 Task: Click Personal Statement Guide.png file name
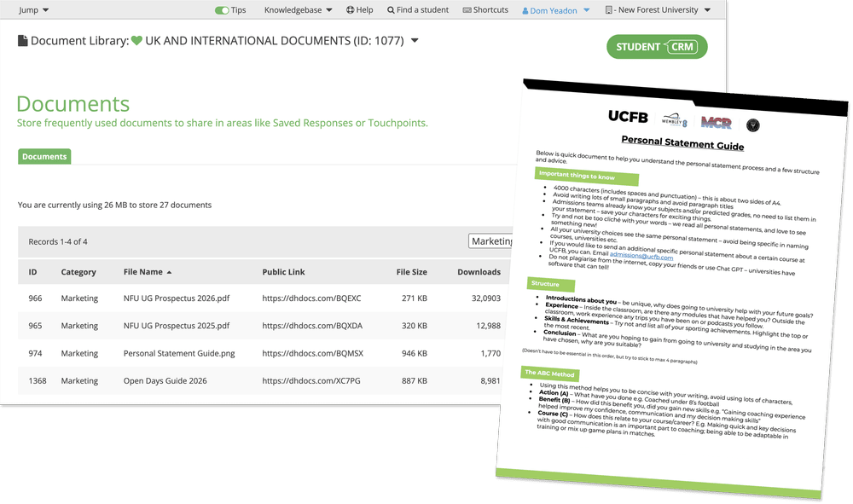[179, 353]
